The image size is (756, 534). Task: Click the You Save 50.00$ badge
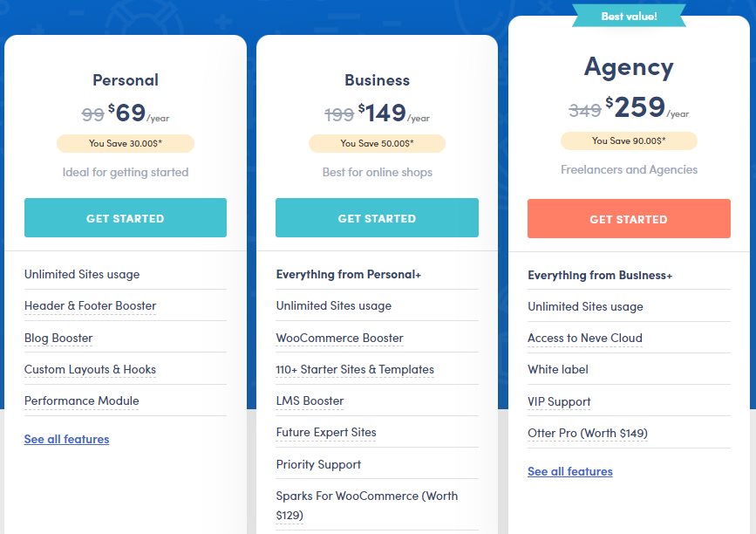pyautogui.click(x=377, y=143)
